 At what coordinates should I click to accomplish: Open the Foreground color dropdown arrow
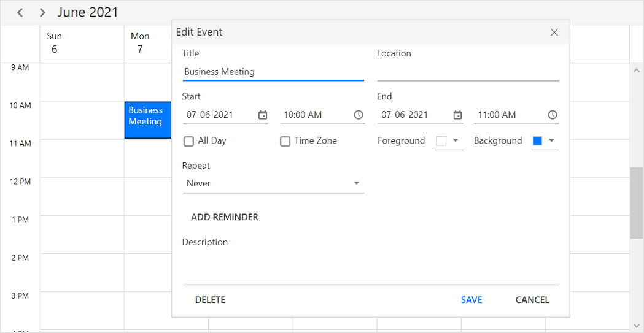[456, 140]
